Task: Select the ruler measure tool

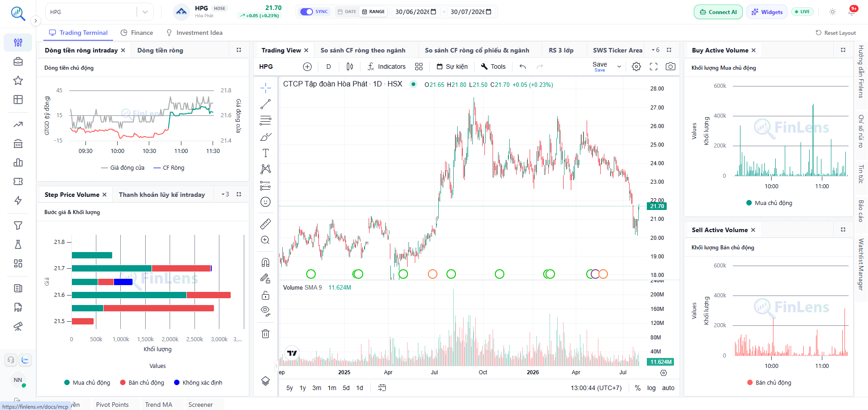Action: 266,224
